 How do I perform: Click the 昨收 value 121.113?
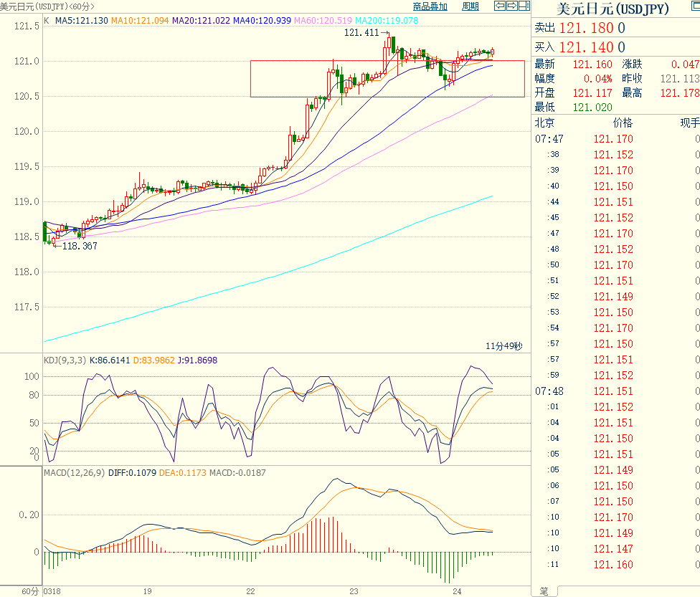click(680, 79)
